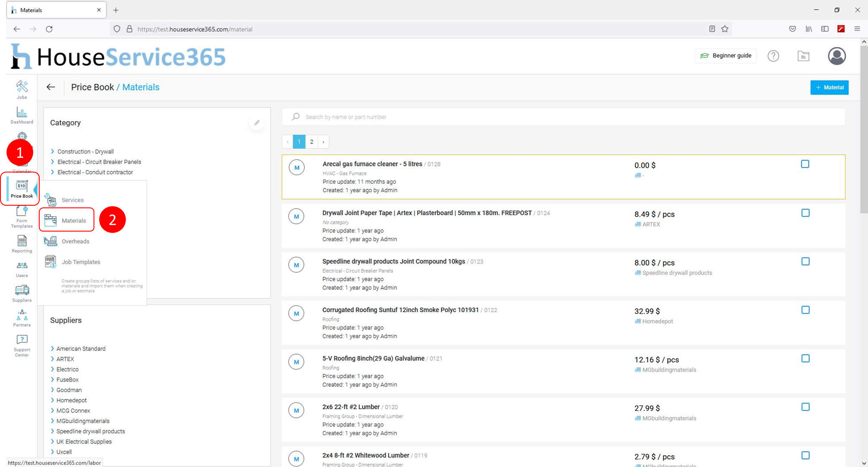This screenshot has height=467, width=868.
Task: Open the Price Book sidebar icon
Action: coord(22,189)
